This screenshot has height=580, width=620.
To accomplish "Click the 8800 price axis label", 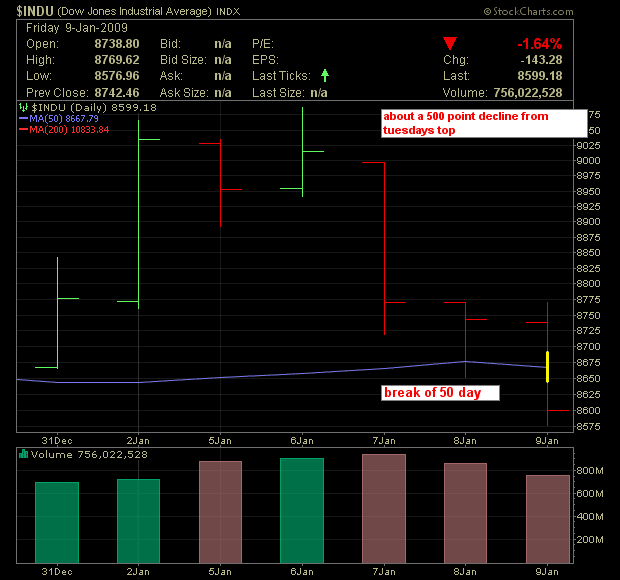I will click(x=588, y=283).
